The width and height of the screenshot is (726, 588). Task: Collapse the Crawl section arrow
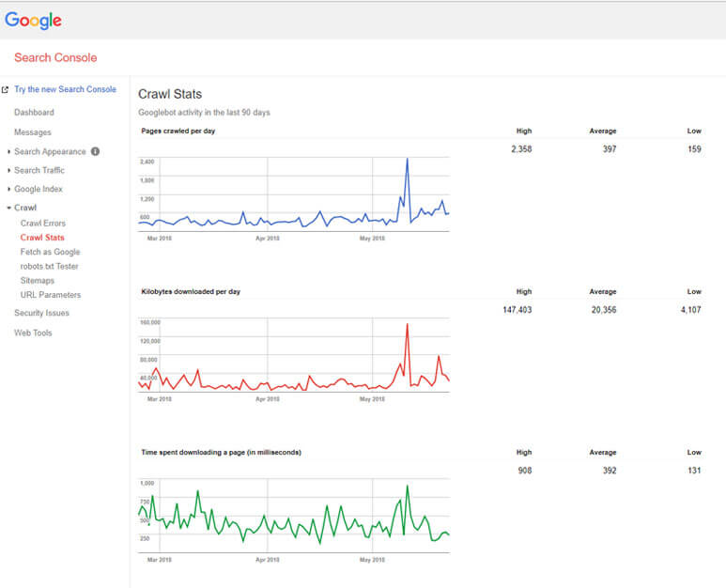(x=8, y=208)
